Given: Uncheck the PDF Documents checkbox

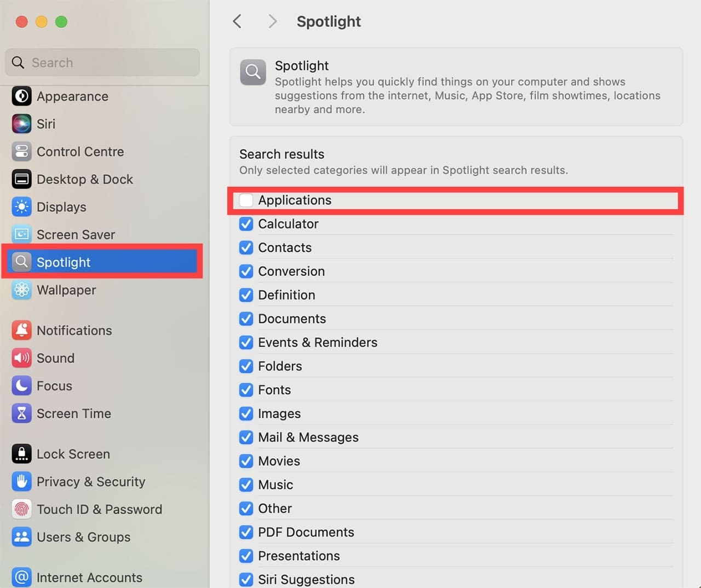Looking at the screenshot, I should pyautogui.click(x=246, y=532).
